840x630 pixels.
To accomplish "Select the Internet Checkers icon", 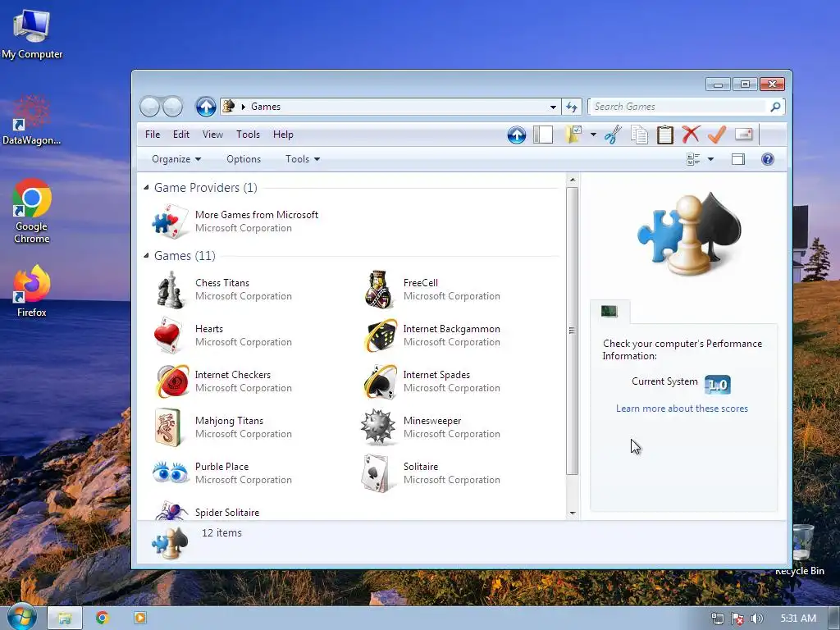I will (172, 381).
